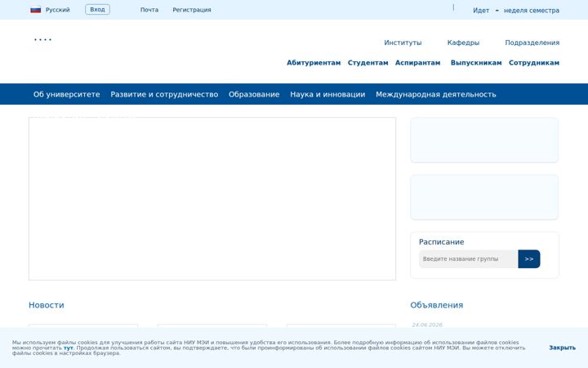This screenshot has height=368, width=588.
Task: Submit schedule search with >> button
Action: pyautogui.click(x=529, y=258)
